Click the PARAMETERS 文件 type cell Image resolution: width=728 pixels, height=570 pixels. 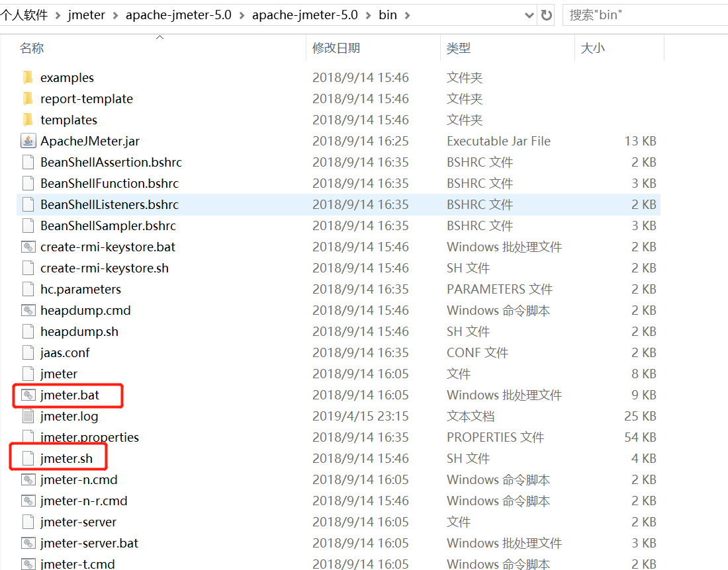tap(500, 290)
